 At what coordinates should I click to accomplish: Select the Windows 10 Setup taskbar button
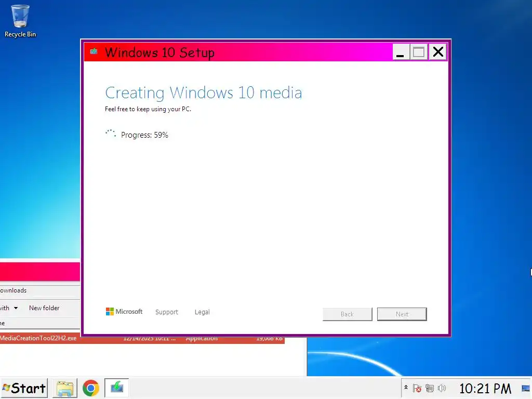pyautogui.click(x=116, y=388)
